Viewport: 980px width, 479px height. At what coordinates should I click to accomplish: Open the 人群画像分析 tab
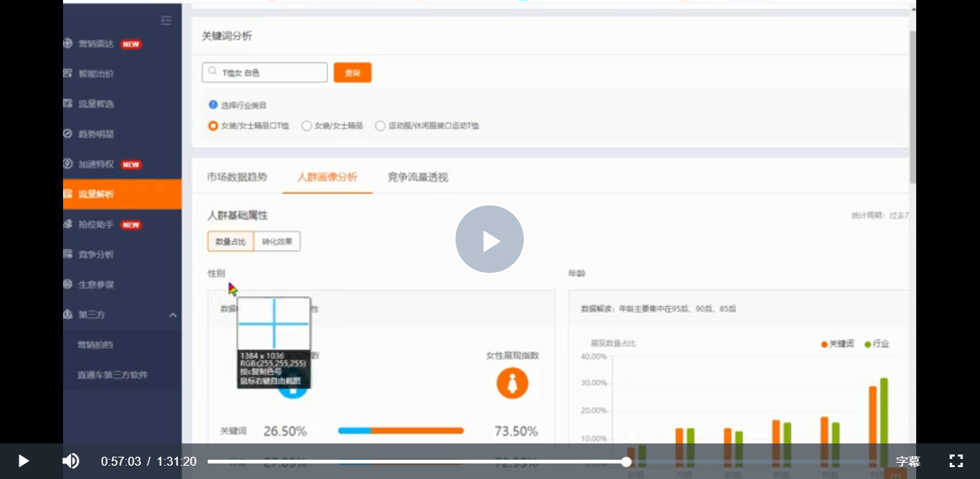point(327,177)
